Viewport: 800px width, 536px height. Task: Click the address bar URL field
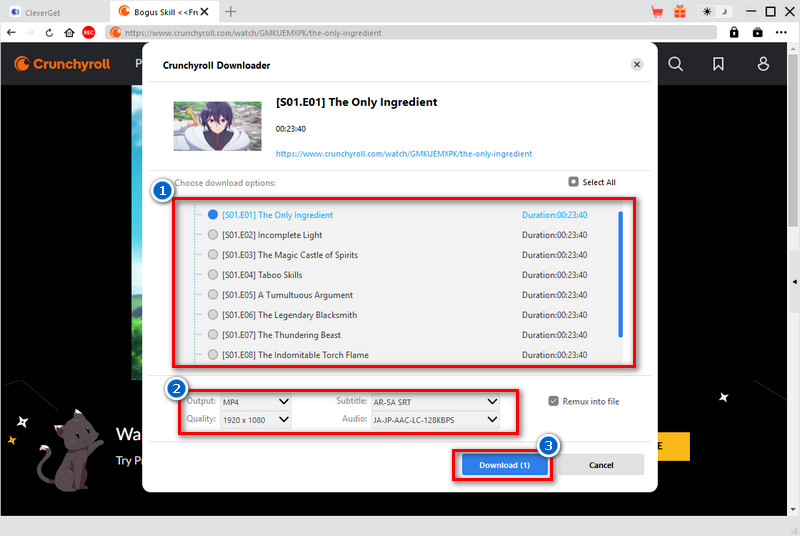[411, 33]
